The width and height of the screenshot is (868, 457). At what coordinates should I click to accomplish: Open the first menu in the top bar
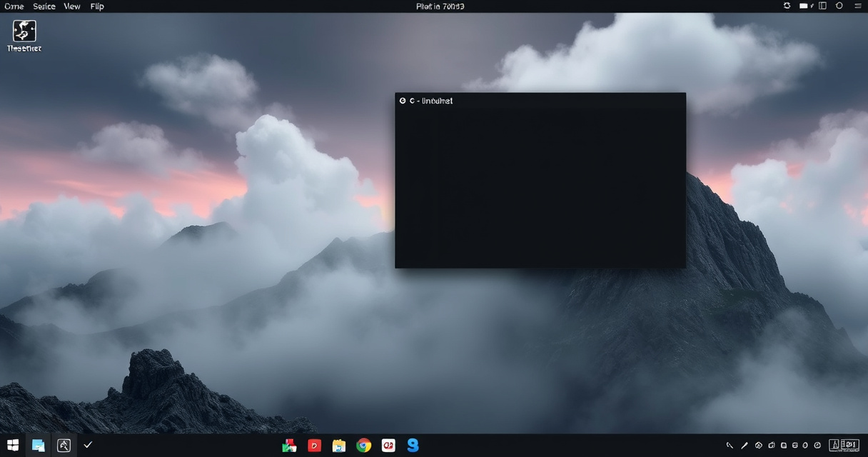[14, 6]
